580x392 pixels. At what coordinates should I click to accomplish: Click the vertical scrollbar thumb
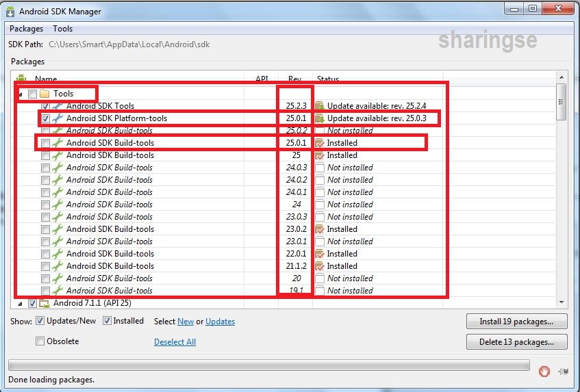562,102
